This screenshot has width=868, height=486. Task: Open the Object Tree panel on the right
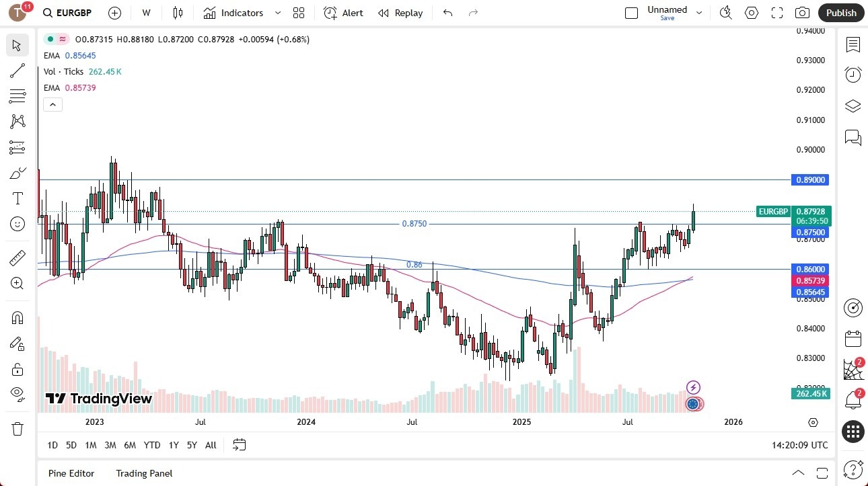(x=853, y=106)
